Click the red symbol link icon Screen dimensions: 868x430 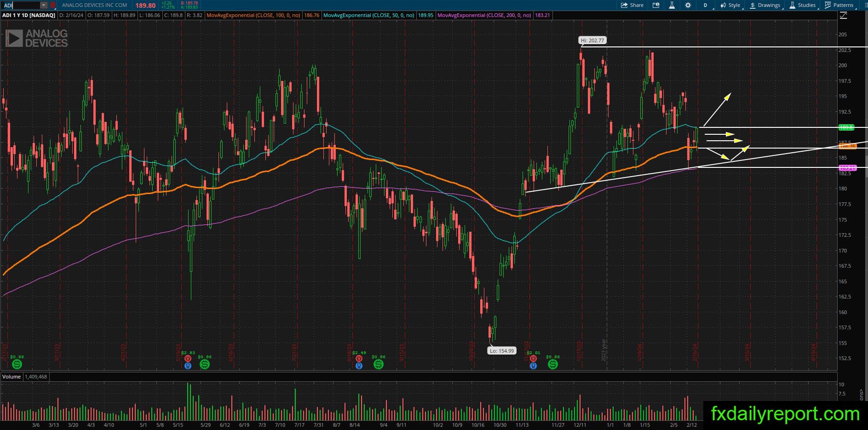[52, 5]
